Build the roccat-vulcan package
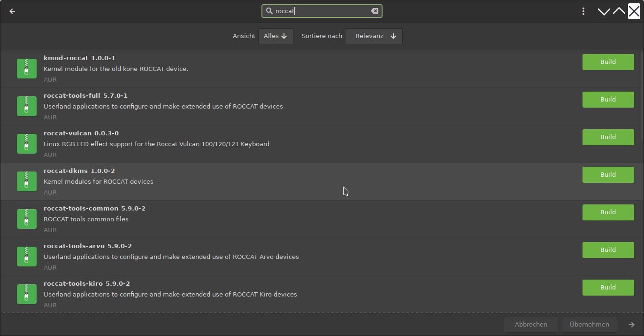 [x=608, y=137]
